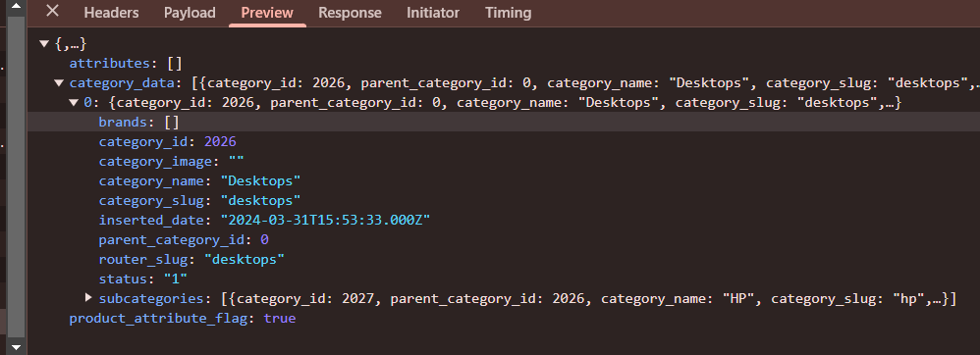Open the Timing tab

(x=508, y=13)
